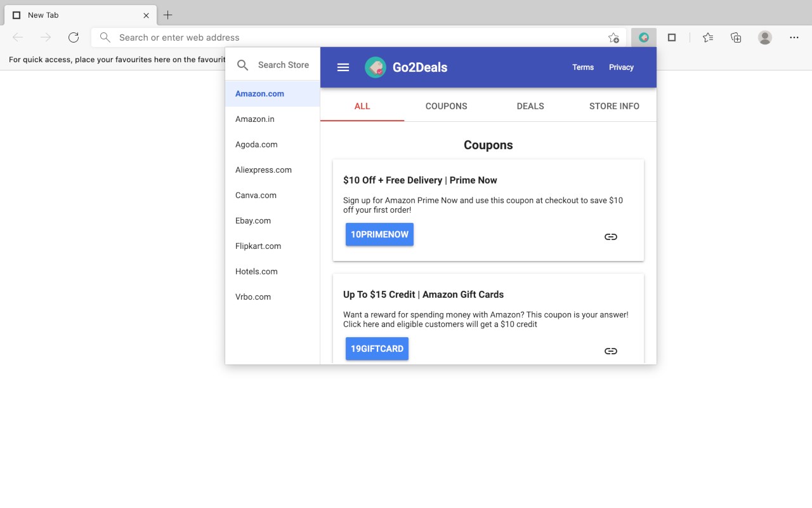Image resolution: width=812 pixels, height=508 pixels.
Task: Copy the 10PRIMENOW coupon code
Action: (x=379, y=234)
